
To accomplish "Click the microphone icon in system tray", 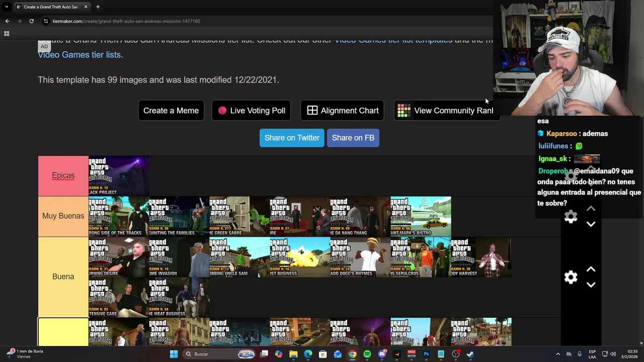I will (x=580, y=354).
